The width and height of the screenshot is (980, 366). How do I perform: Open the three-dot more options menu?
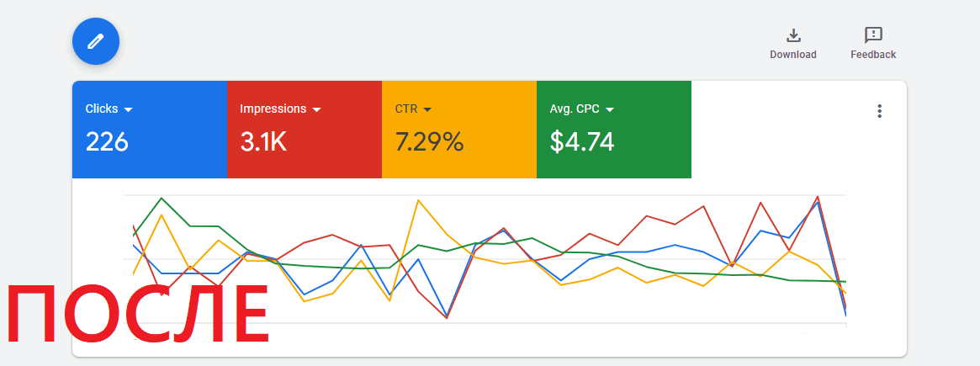pyautogui.click(x=879, y=111)
